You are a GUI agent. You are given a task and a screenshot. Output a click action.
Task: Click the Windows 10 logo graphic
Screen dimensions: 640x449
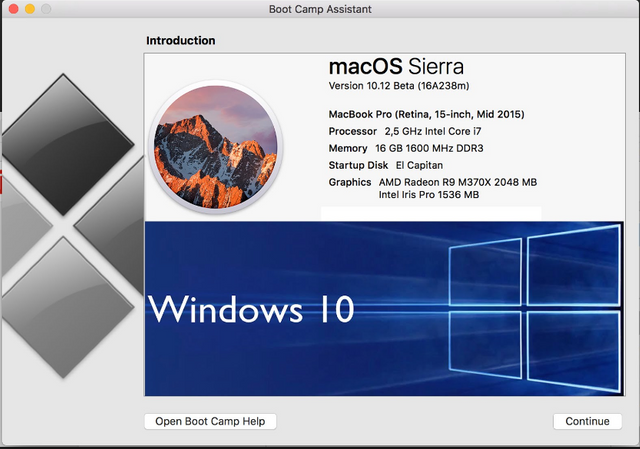(x=535, y=308)
